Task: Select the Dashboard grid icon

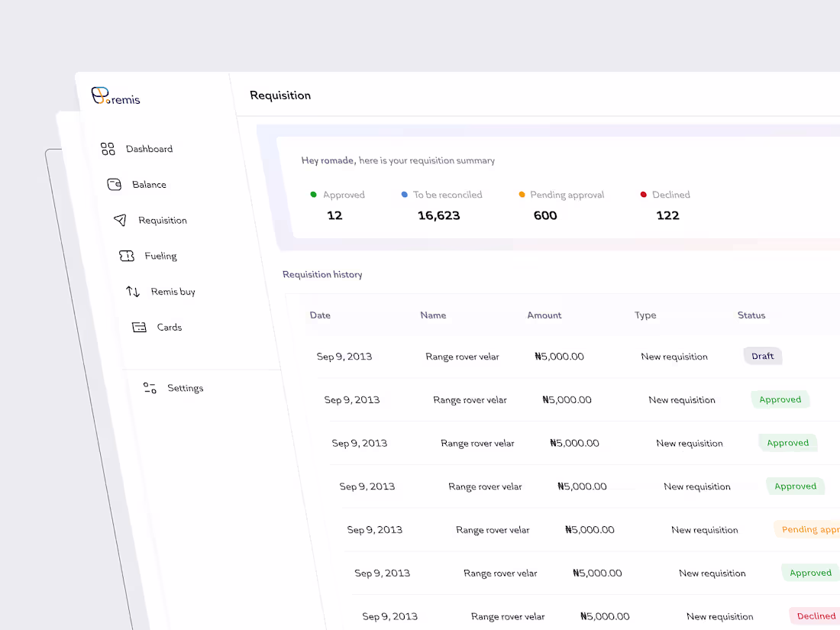Action: pyautogui.click(x=107, y=148)
